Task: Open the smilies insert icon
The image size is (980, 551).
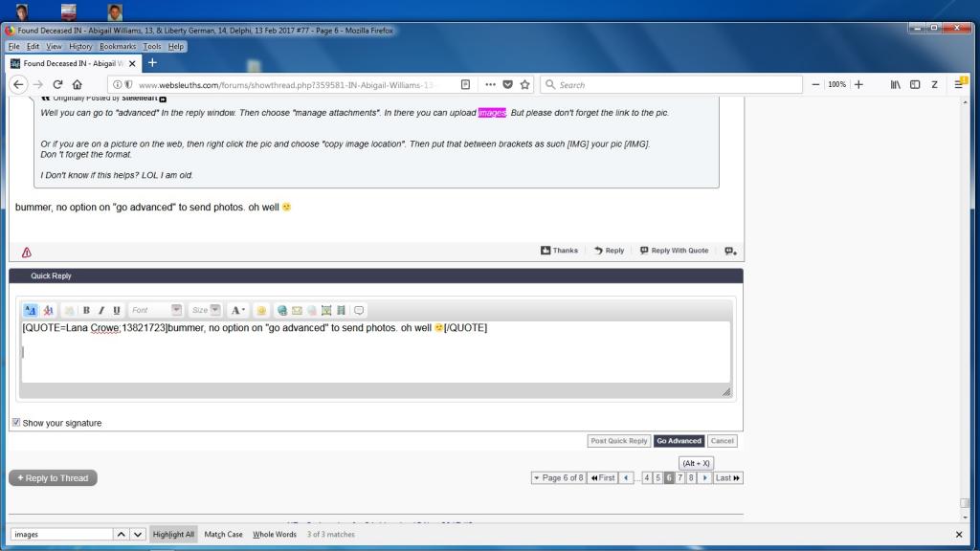Action: pos(261,310)
